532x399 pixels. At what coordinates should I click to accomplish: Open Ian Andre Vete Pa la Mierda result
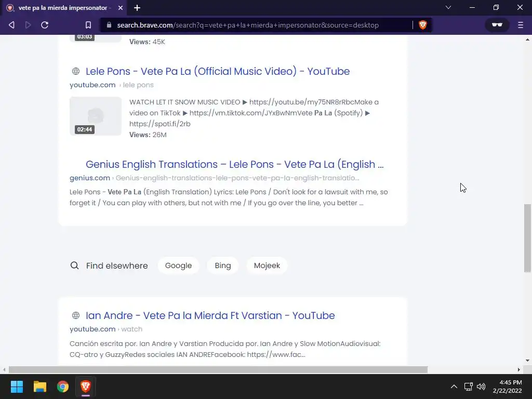pyautogui.click(x=210, y=315)
